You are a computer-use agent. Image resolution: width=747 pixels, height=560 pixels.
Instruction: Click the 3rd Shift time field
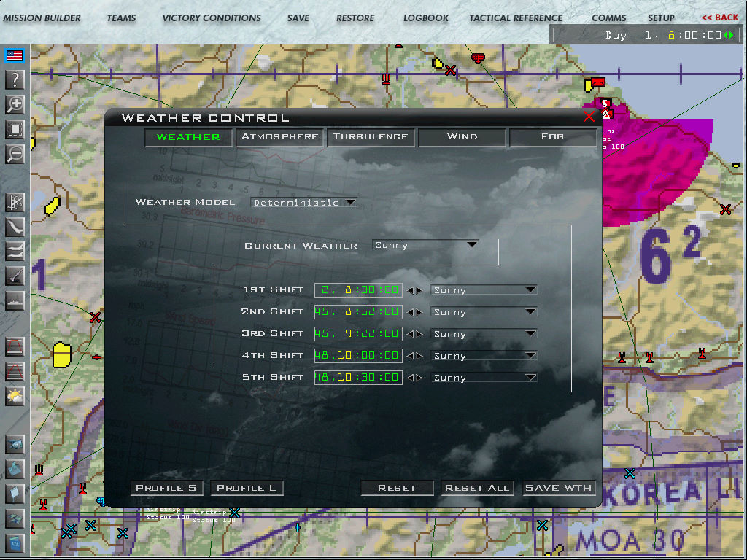(x=358, y=334)
